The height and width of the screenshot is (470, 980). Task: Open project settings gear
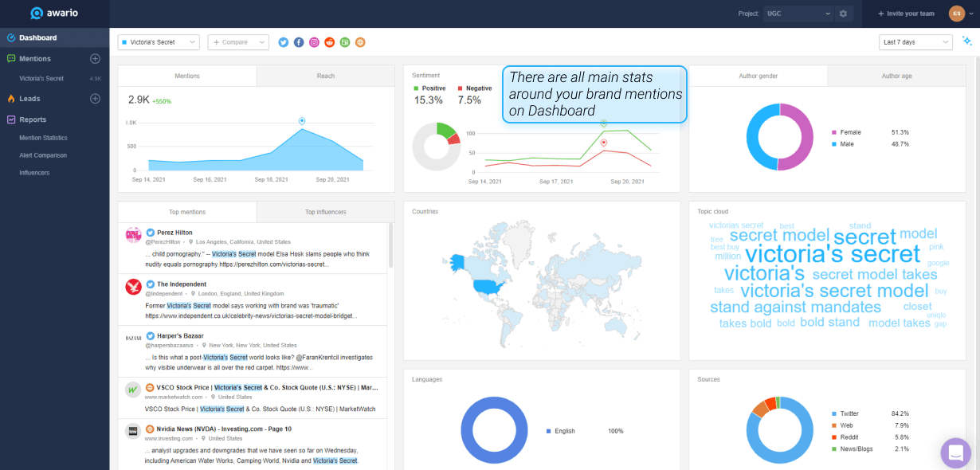coord(844,14)
